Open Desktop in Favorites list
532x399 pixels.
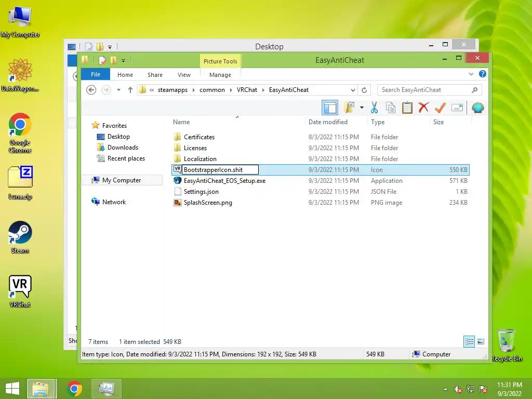click(x=118, y=137)
